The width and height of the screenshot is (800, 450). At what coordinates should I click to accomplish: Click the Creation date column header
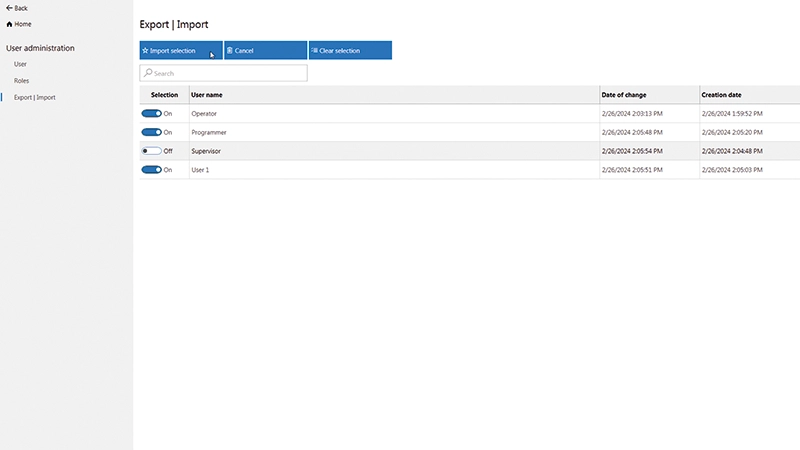(721, 95)
